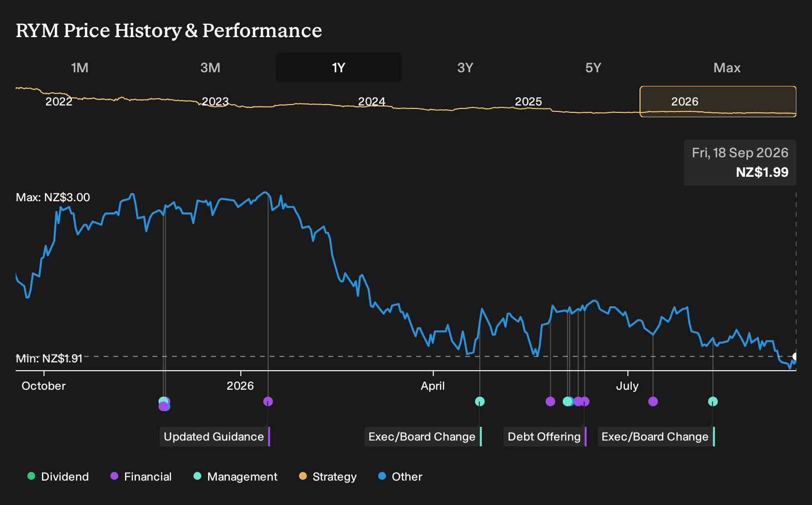Click the lone purple marker just after July

click(653, 401)
